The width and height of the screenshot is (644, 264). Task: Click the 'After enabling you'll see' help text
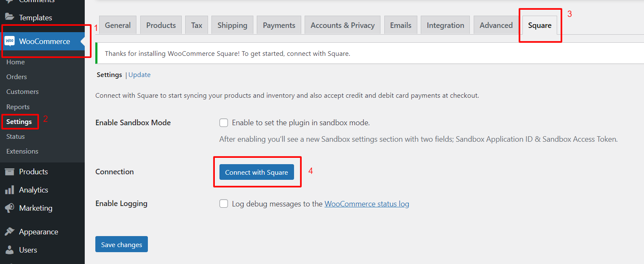[x=418, y=139]
